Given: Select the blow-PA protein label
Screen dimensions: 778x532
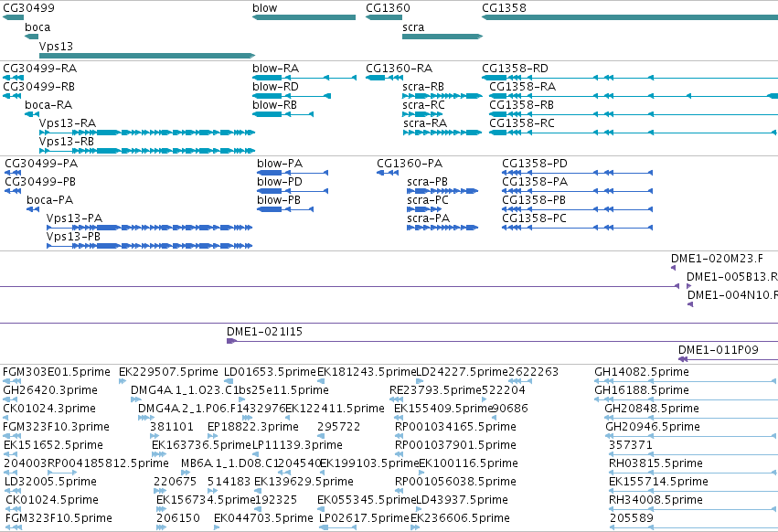Looking at the screenshot, I should [280, 164].
